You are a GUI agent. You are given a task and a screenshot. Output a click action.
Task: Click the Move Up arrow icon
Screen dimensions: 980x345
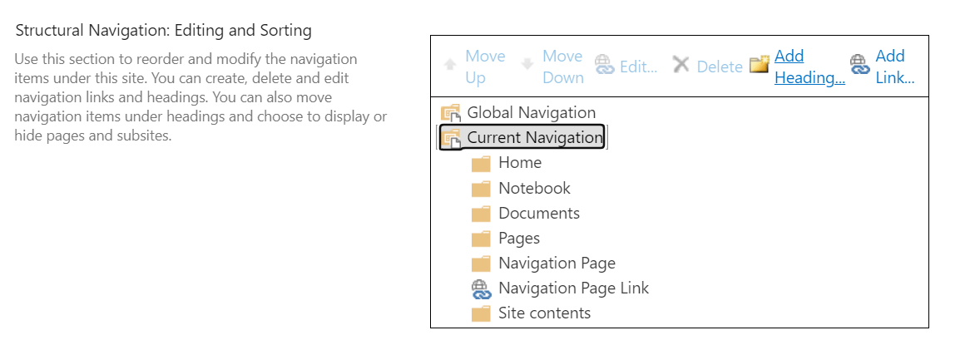[x=450, y=65]
